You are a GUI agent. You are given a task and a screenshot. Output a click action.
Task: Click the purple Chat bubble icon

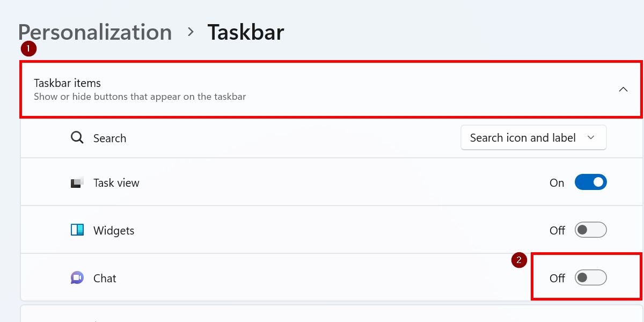(x=77, y=277)
